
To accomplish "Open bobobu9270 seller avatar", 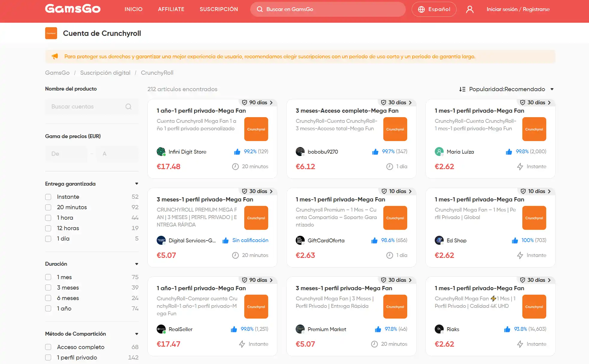I will coord(300,152).
